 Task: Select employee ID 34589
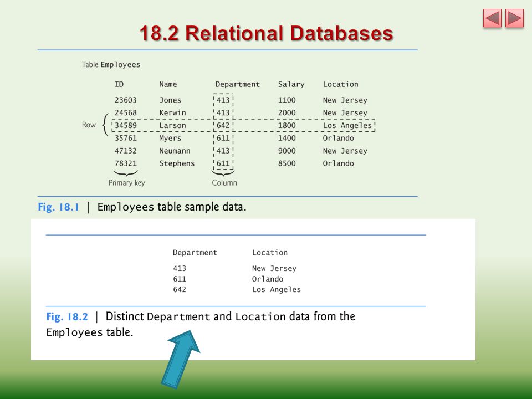pos(126,126)
